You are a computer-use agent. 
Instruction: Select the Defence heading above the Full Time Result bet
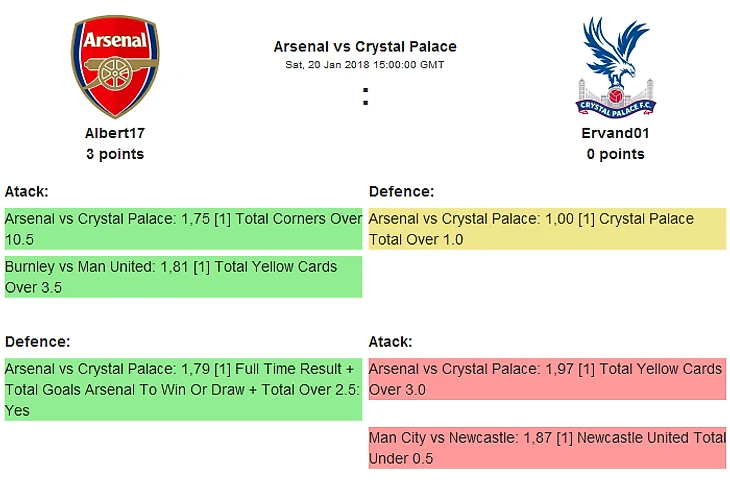click(x=37, y=341)
